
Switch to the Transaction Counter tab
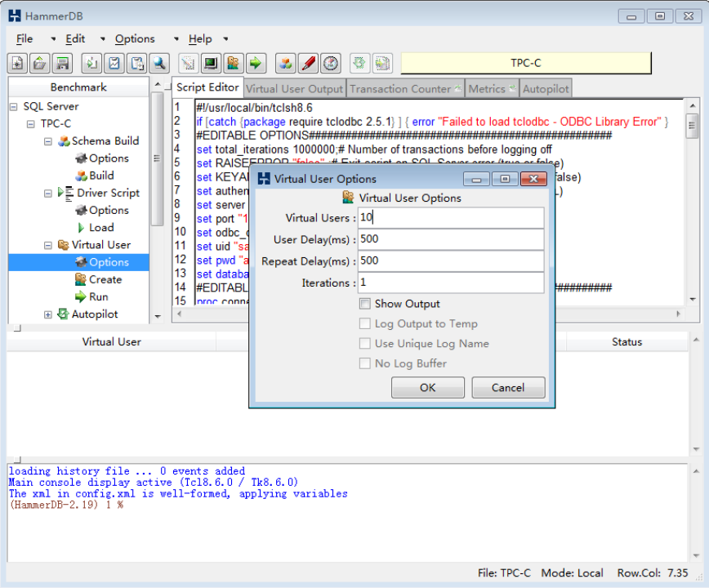(400, 88)
